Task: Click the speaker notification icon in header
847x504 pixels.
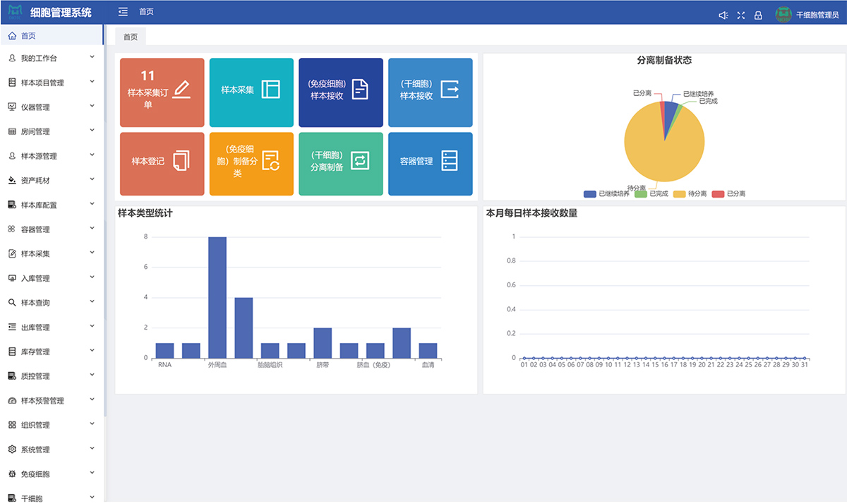Action: tap(723, 16)
